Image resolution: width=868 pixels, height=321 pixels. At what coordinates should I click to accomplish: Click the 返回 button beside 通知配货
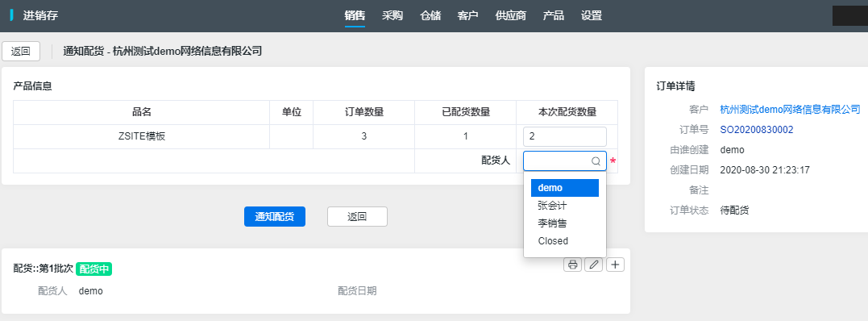[357, 217]
